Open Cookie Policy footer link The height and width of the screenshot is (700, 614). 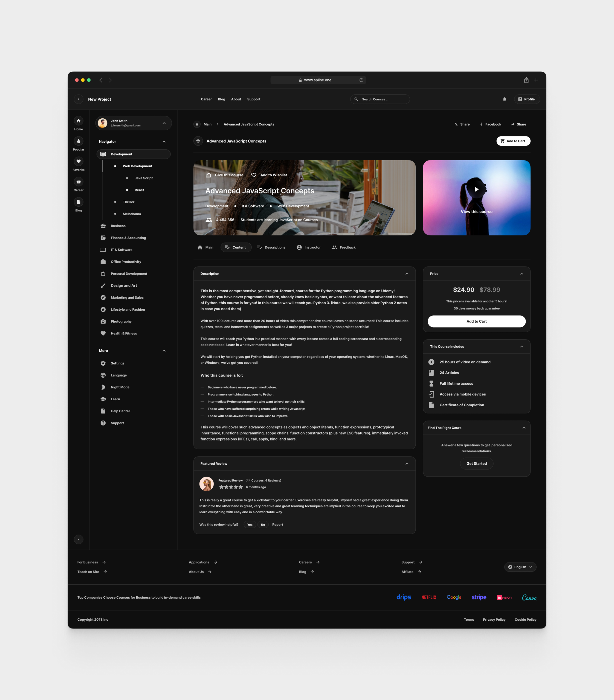pos(526,620)
